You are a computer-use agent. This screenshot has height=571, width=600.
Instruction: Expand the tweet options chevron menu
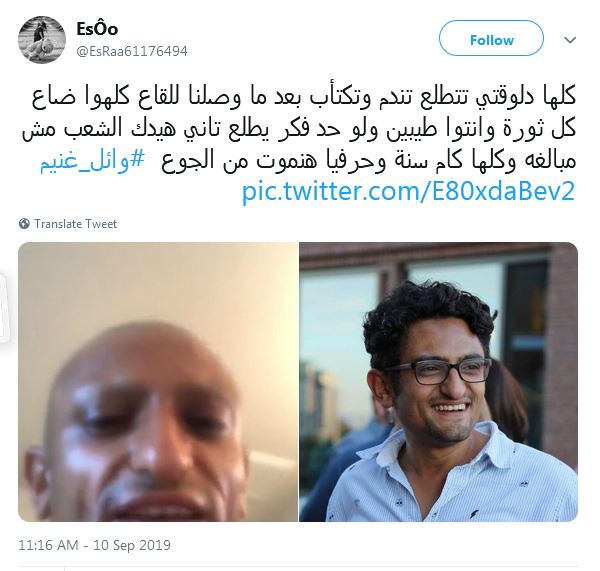point(570,40)
